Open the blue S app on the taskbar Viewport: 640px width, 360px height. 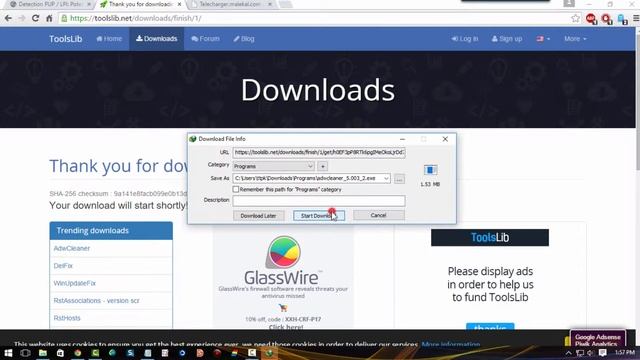coord(130,353)
